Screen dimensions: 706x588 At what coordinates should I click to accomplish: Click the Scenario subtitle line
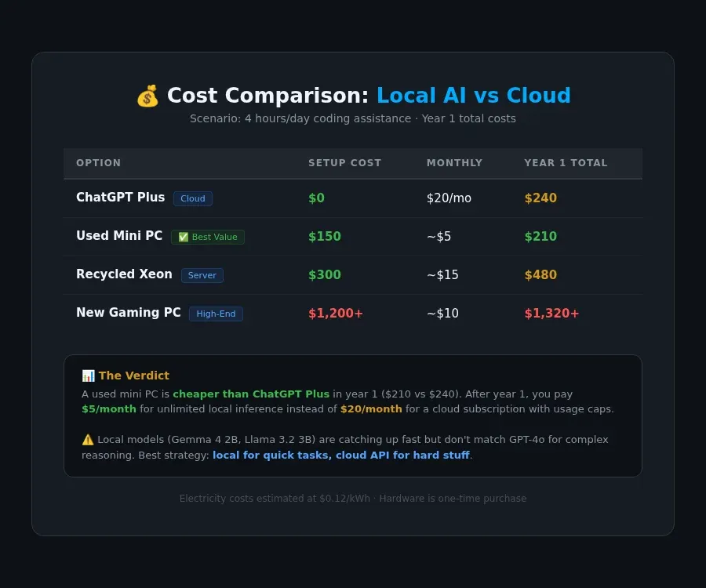(x=353, y=118)
